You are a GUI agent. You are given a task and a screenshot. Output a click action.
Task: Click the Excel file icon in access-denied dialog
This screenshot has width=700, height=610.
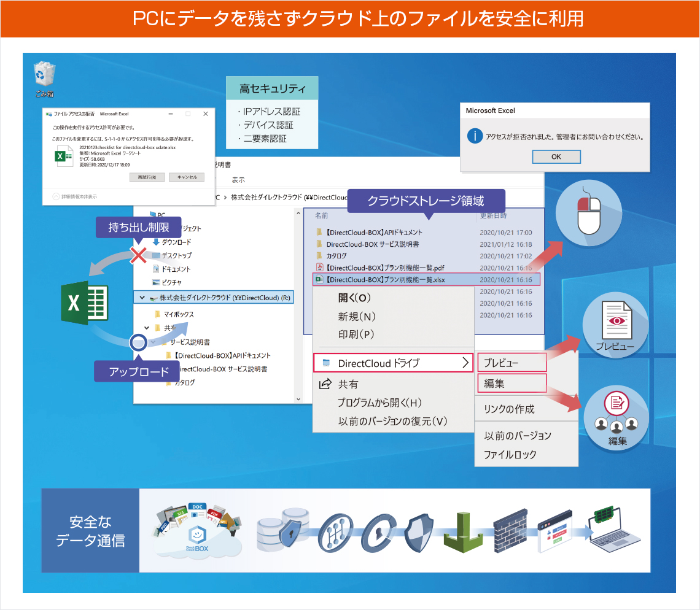[63, 156]
